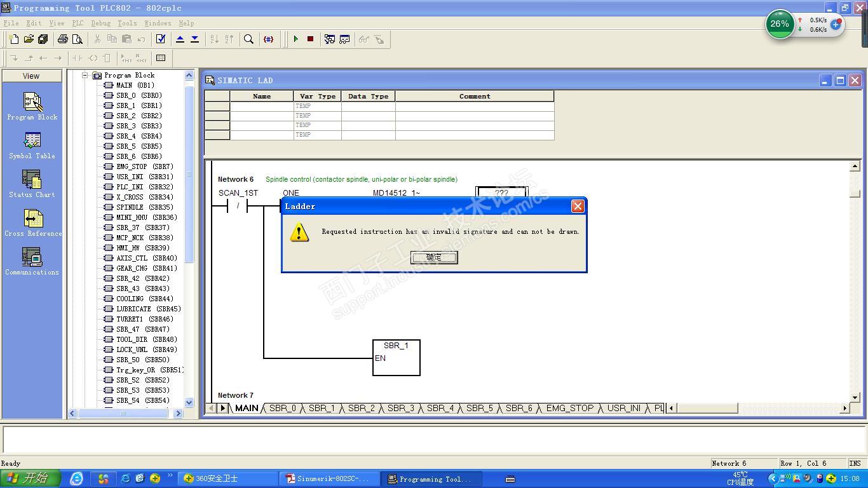Click the Save All toolbar icon

click(x=43, y=39)
